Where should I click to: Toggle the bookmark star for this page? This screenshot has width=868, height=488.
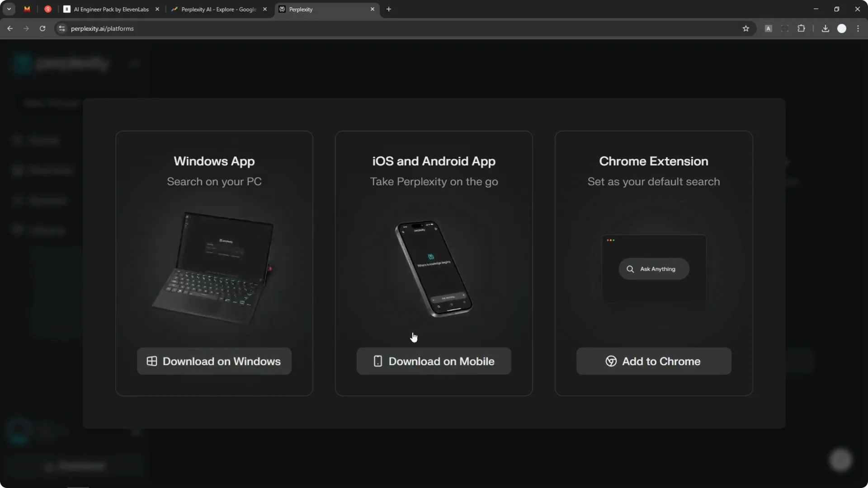click(746, 28)
